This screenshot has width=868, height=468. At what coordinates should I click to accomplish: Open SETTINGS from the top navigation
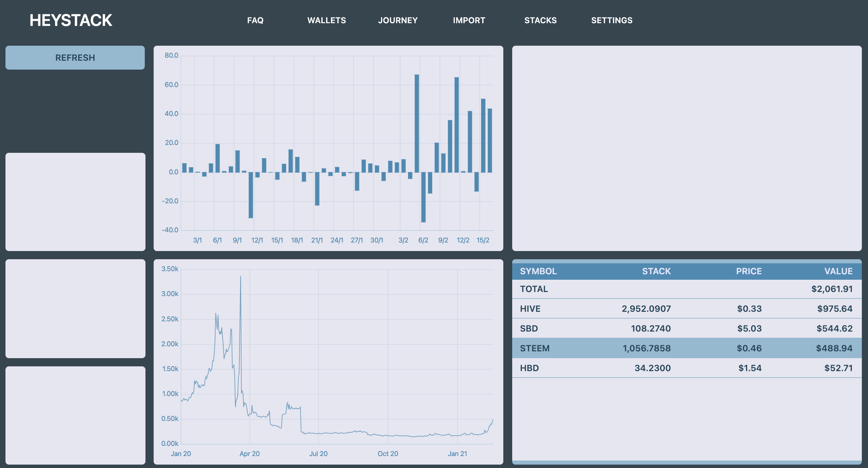612,20
